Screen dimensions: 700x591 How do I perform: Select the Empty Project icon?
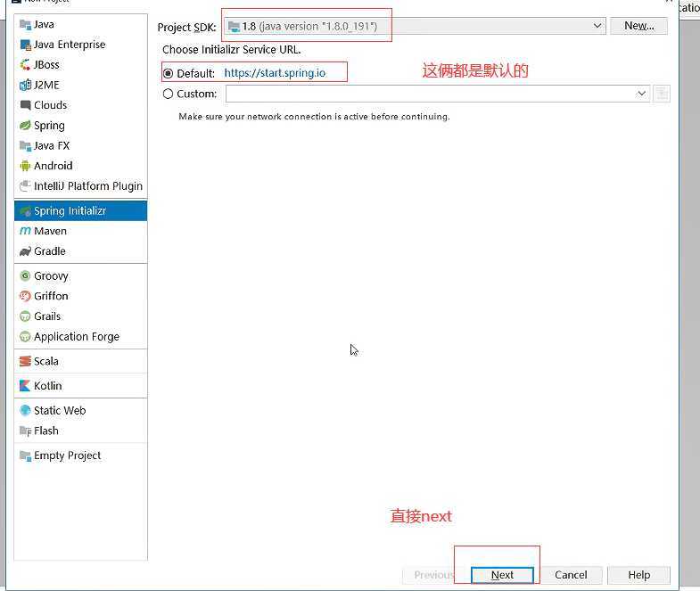pyautogui.click(x=25, y=456)
